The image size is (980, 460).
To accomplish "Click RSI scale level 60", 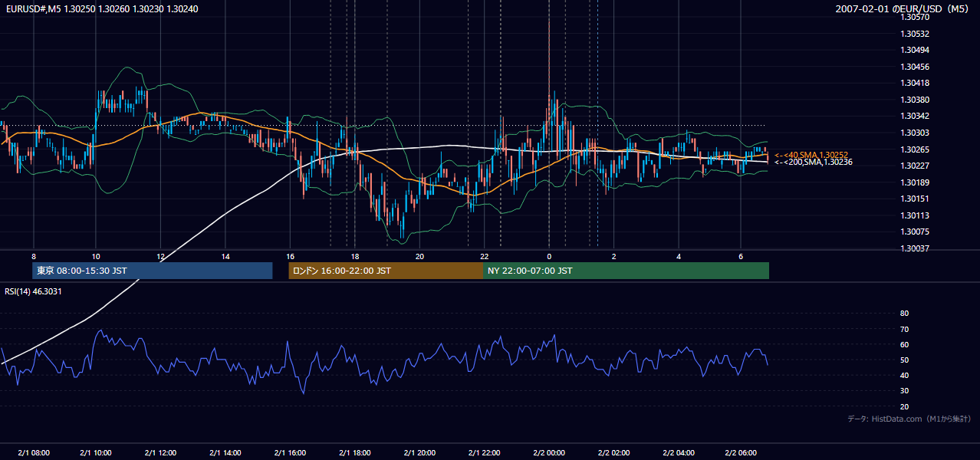I will [904, 345].
